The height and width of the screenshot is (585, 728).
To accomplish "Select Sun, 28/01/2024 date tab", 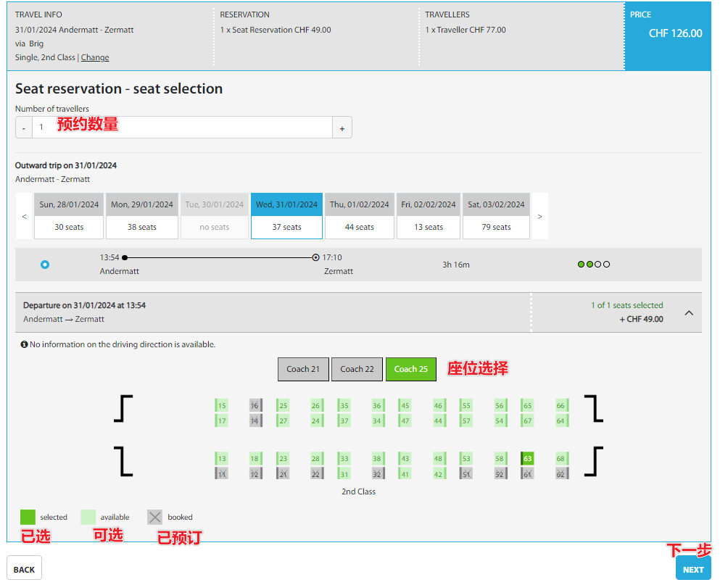I will 69,216.
